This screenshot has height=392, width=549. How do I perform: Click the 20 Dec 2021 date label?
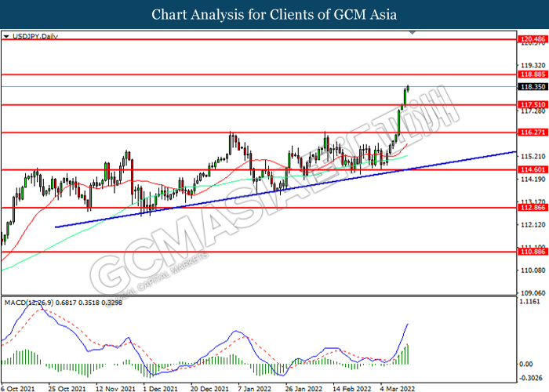click(x=209, y=389)
